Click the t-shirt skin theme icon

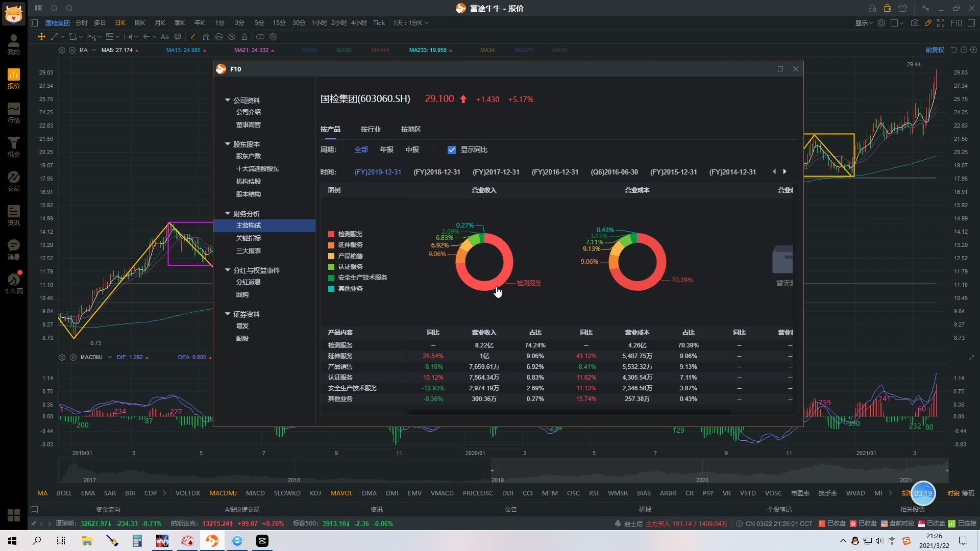[x=903, y=8]
